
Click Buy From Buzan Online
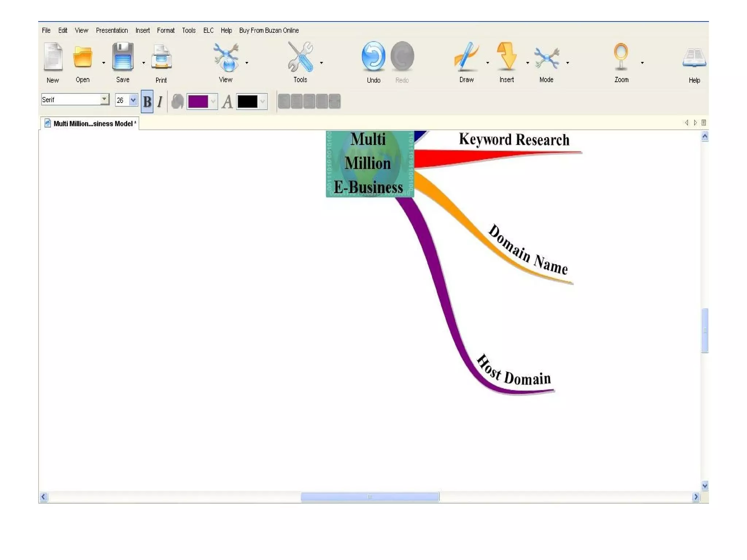[x=269, y=30]
